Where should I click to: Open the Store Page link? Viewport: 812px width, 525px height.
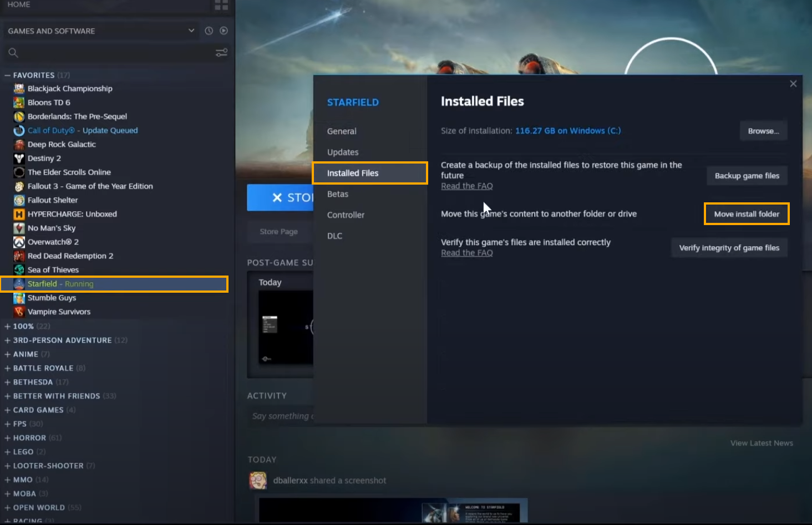[279, 232]
